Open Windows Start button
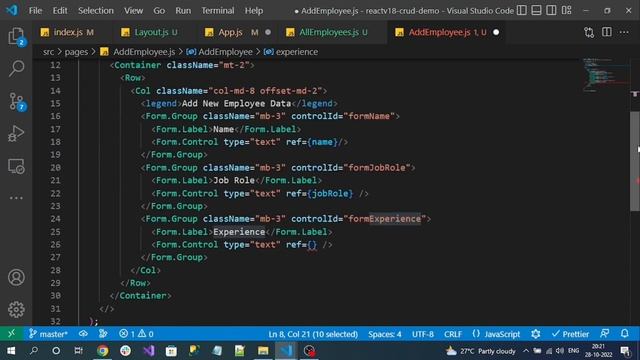Viewport: 640px width, 360px height. [x=11, y=351]
